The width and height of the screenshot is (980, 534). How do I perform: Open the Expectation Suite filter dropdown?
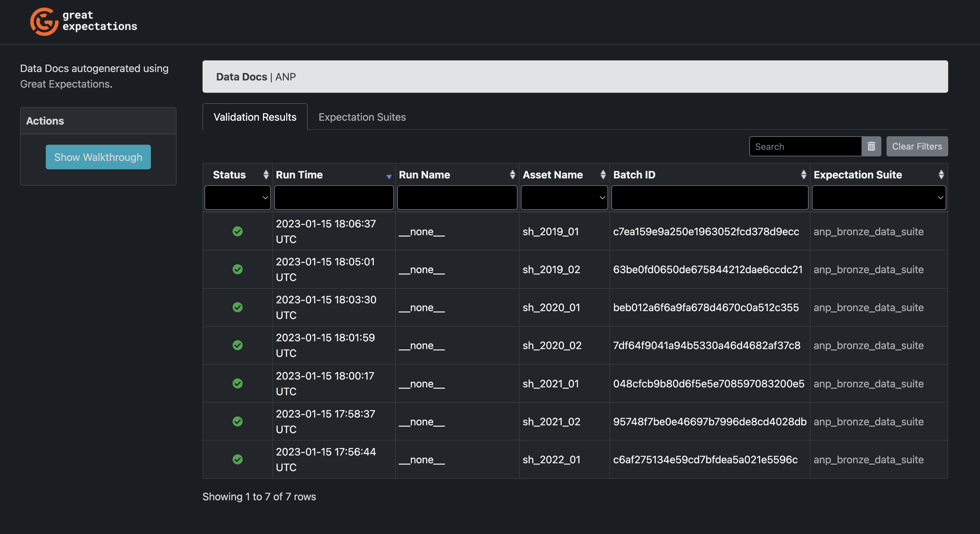point(879,197)
